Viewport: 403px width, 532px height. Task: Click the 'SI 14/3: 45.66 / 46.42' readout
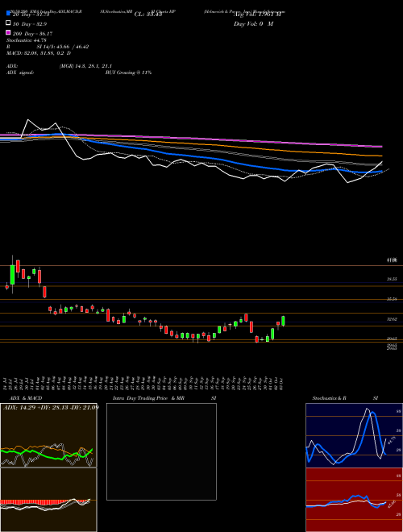pyautogui.click(x=63, y=47)
